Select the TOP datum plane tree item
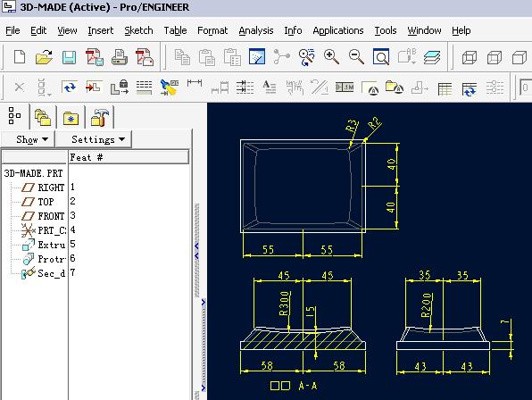Image resolution: width=532 pixels, height=400 pixels. 37,202
